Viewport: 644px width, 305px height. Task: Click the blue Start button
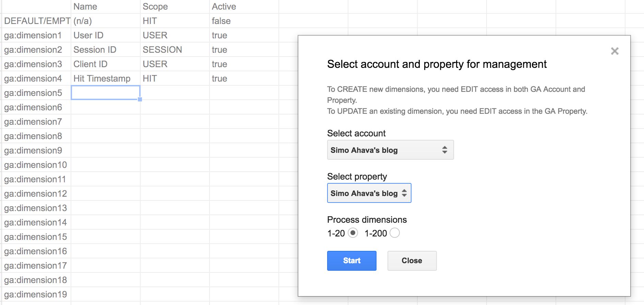(351, 261)
